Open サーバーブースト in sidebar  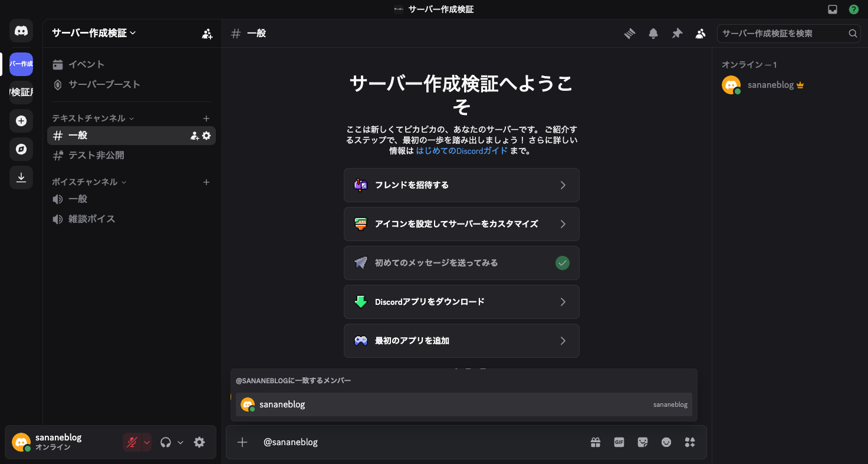click(131, 84)
